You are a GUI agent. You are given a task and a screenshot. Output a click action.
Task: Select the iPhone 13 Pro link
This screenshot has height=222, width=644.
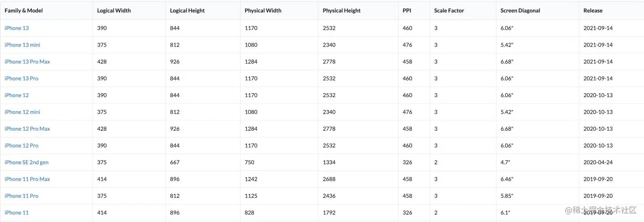[x=21, y=78]
